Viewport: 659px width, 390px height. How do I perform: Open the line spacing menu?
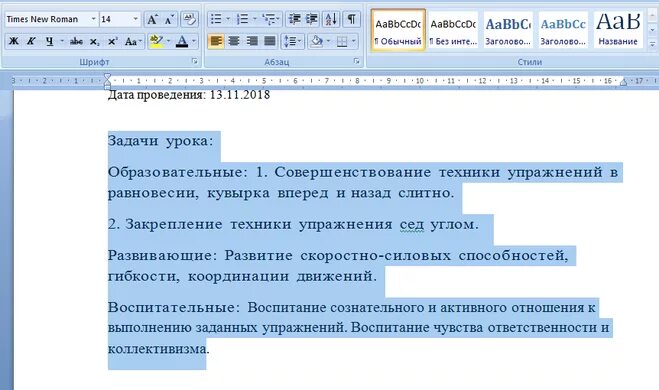coord(293,41)
